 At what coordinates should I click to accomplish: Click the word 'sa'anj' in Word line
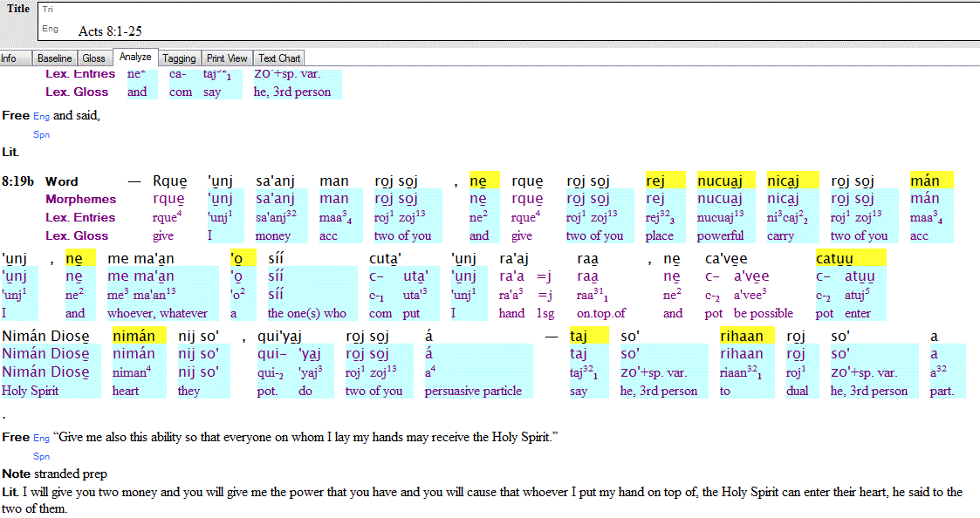point(275,181)
